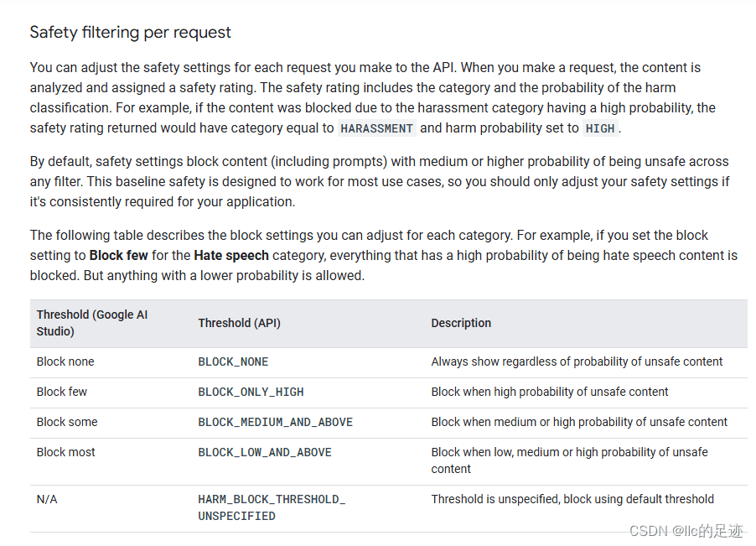Image resolution: width=756 pixels, height=546 pixels.
Task: Select the BLOCK_ONLY_HIGH threshold code
Action: 251,393
